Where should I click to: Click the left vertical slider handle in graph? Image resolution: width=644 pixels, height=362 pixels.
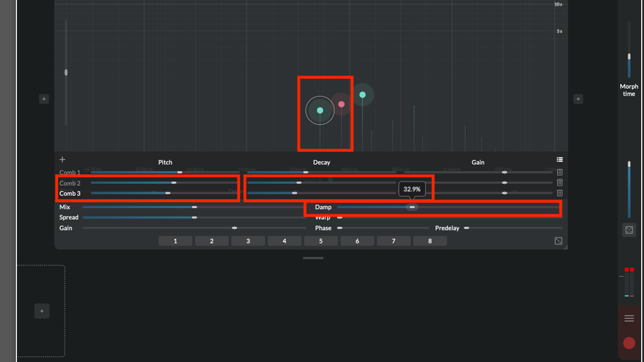(x=66, y=72)
